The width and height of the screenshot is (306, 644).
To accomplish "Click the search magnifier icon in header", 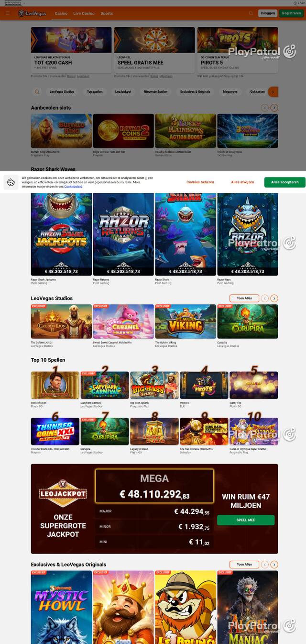I will pyautogui.click(x=251, y=13).
